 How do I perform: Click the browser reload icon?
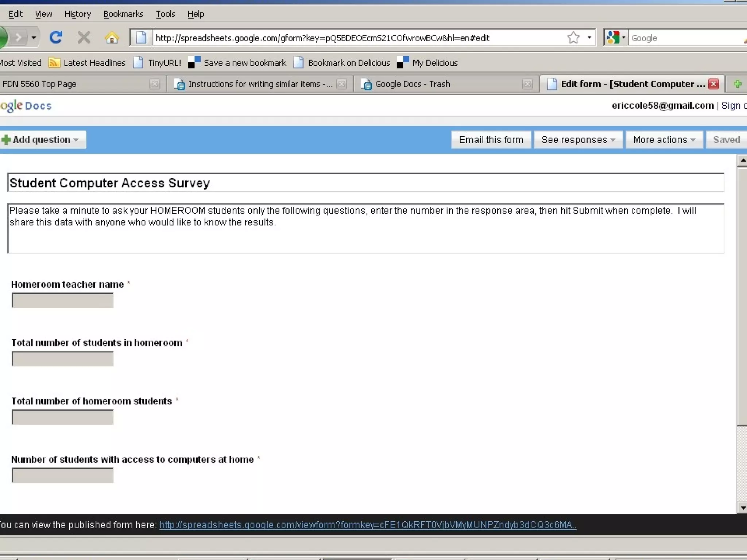pos(55,38)
